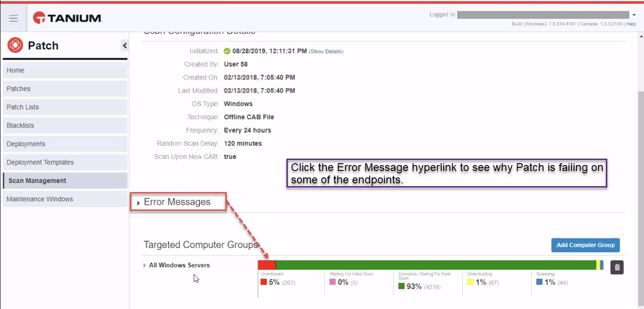Click the Offline CAB File technique value

click(x=249, y=117)
